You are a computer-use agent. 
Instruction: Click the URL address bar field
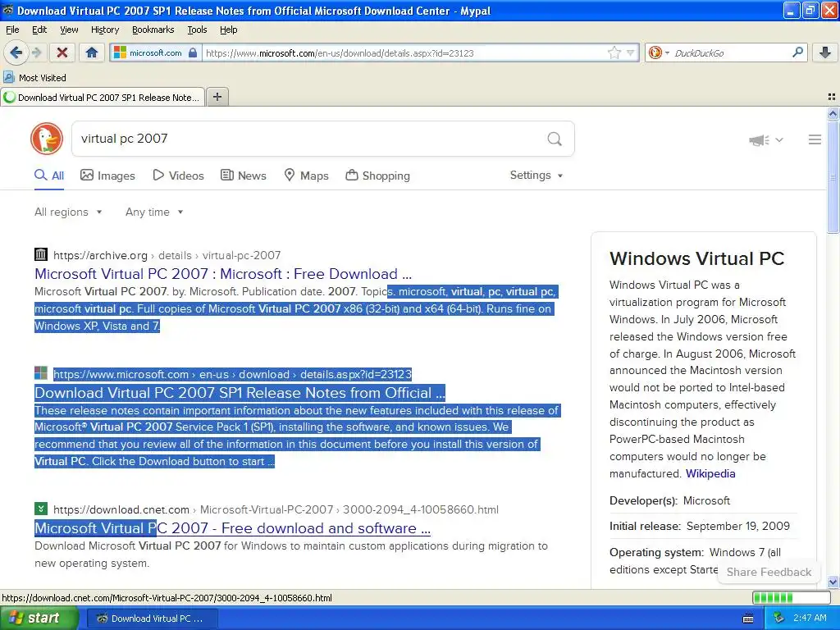404,53
